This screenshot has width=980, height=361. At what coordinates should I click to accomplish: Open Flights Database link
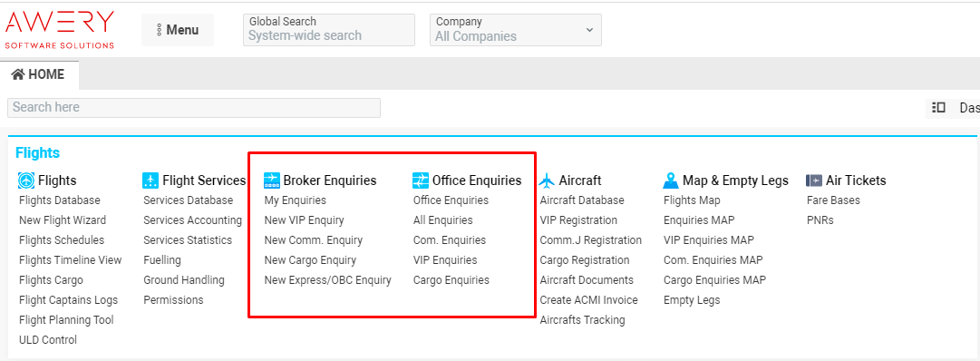coord(59,200)
